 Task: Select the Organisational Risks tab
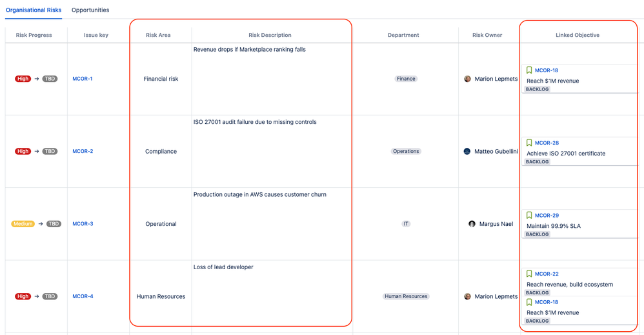[34, 10]
